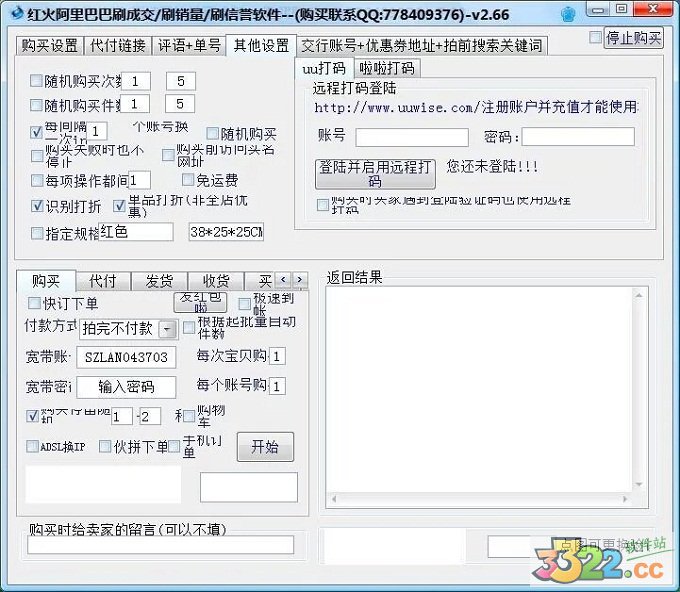Screen dimensions: 680x592
Task: Click the 宽带密码 输入密码 field
Action: pos(126,387)
